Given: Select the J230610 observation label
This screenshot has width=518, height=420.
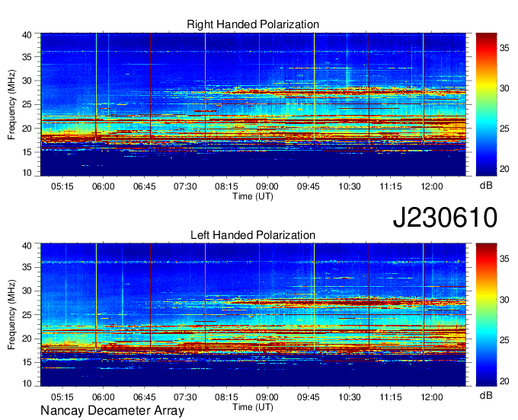Looking at the screenshot, I should 445,217.
